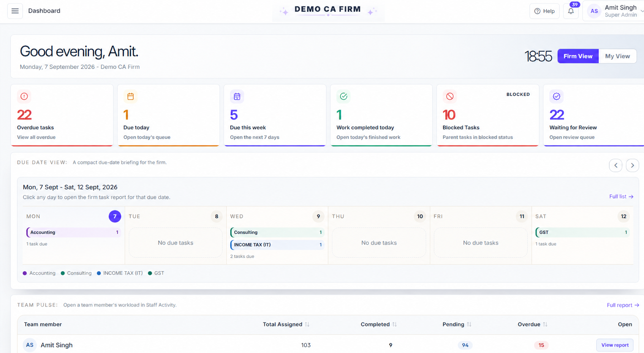The height and width of the screenshot is (353, 644).
Task: Open the next 7 days
Action: (255, 137)
